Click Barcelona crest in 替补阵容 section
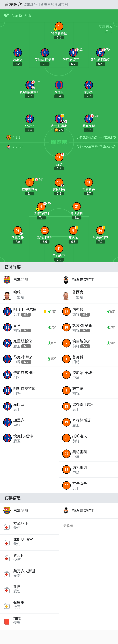 pyautogui.click(x=7, y=279)
